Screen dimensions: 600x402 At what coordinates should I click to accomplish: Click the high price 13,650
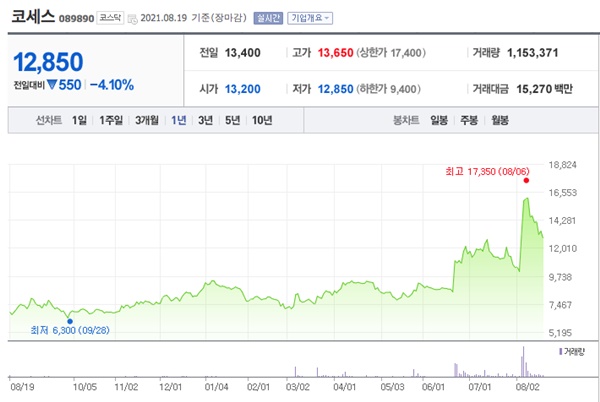335,53
